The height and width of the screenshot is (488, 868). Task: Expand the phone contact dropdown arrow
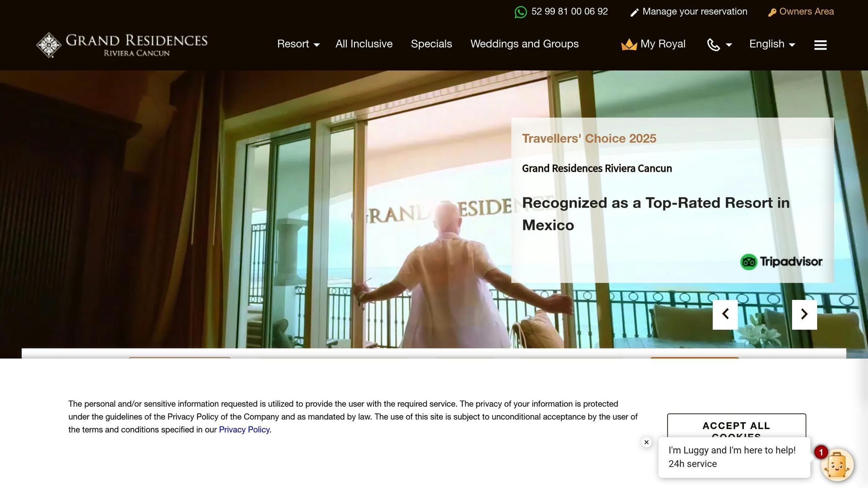point(729,45)
